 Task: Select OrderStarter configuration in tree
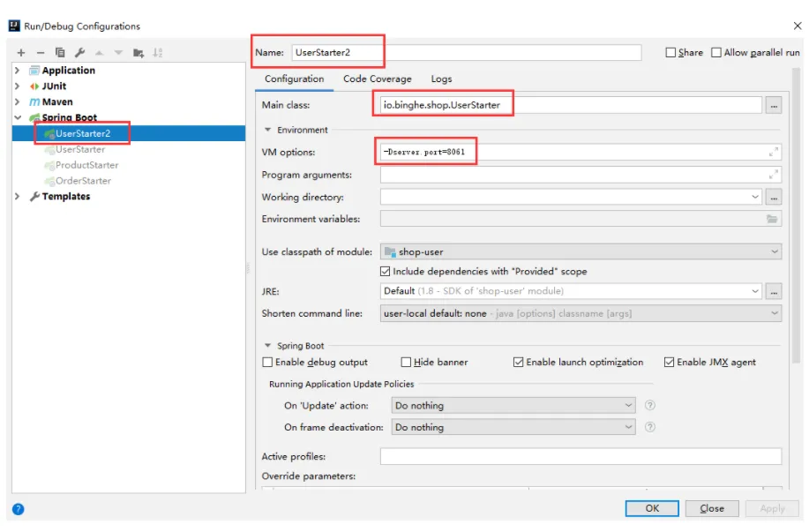(x=129, y=181)
